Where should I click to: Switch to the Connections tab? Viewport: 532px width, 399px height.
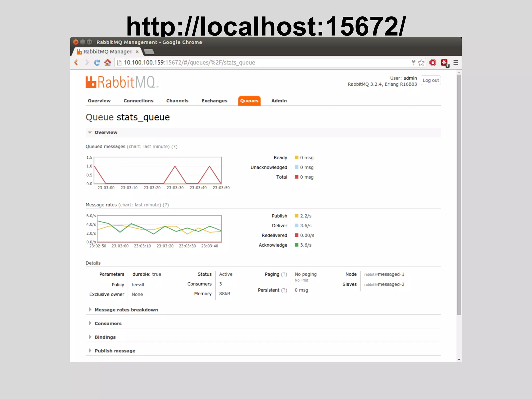point(138,101)
